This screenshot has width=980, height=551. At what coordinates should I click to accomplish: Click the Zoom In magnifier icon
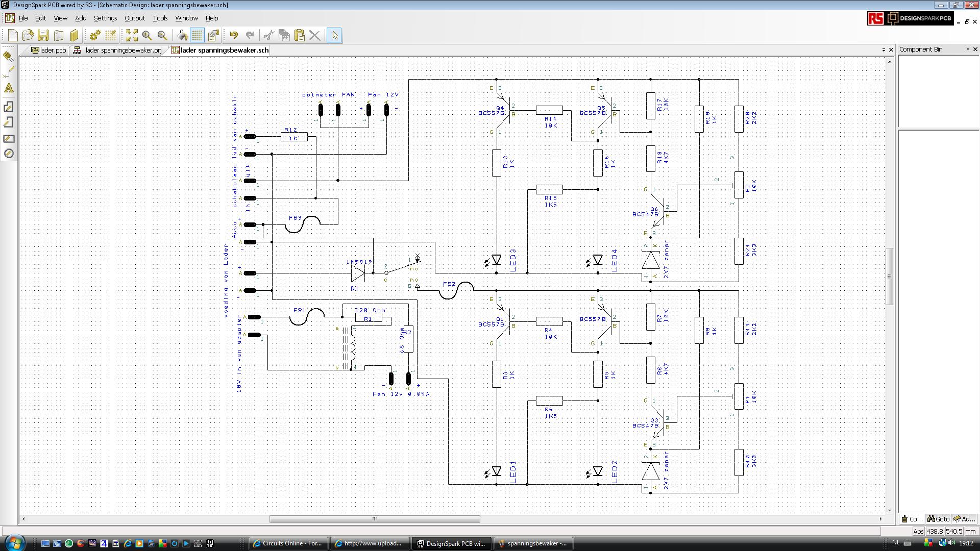pos(147,35)
